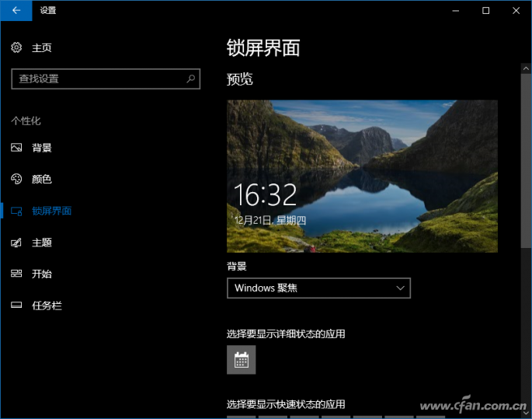
Task: Maximize the 设置 window
Action: pos(485,11)
